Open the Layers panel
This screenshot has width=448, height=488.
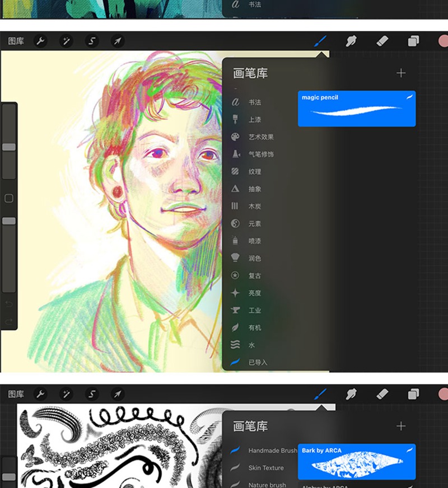tap(413, 40)
